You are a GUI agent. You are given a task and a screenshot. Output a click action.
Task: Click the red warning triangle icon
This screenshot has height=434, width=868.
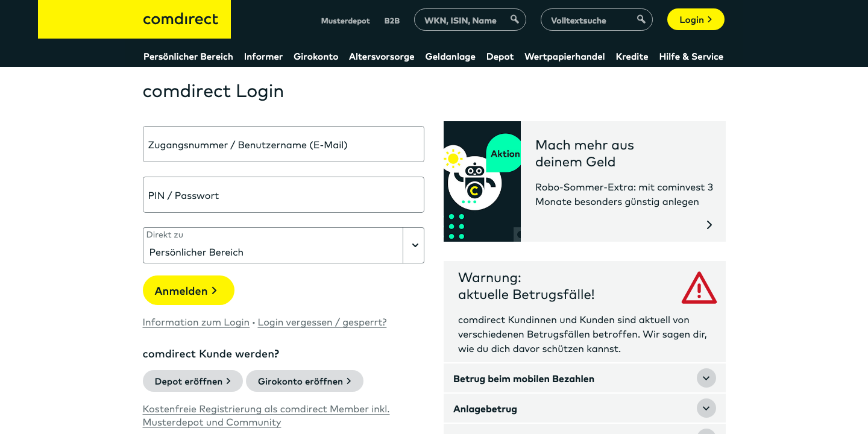point(699,288)
